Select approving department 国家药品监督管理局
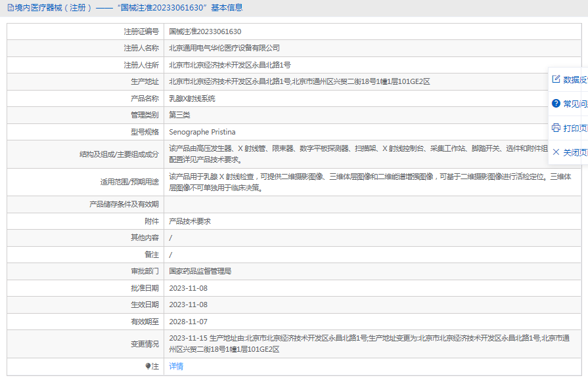The height and width of the screenshot is (380, 588). (200, 271)
